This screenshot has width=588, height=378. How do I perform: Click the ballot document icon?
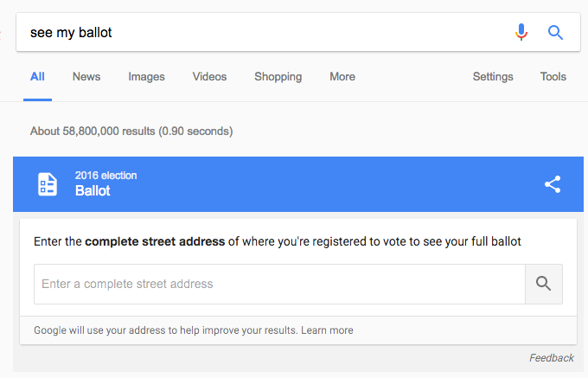click(48, 184)
